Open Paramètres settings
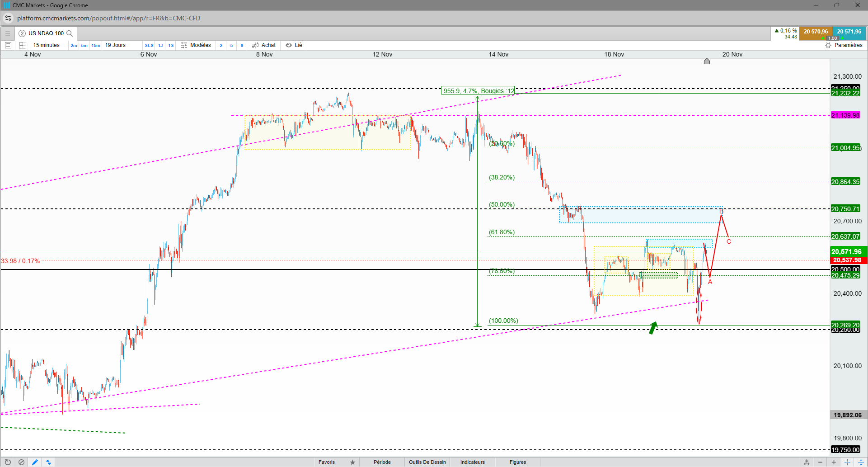 (844, 45)
